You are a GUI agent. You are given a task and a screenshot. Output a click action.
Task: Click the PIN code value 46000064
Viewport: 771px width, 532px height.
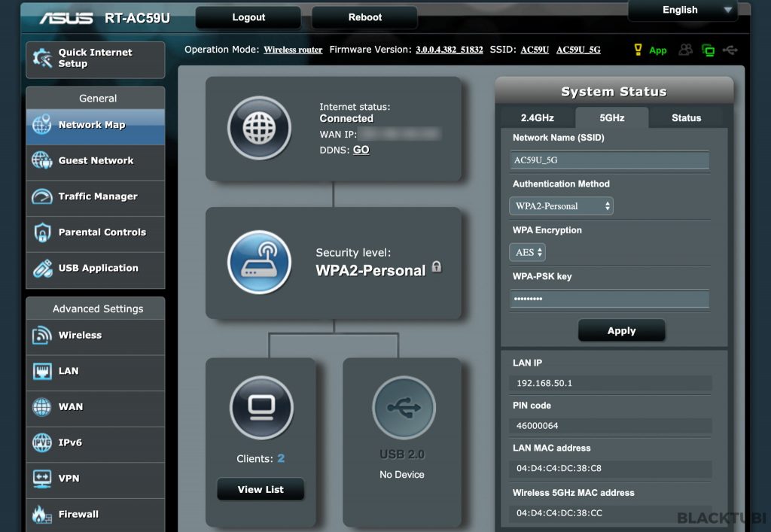coord(537,426)
